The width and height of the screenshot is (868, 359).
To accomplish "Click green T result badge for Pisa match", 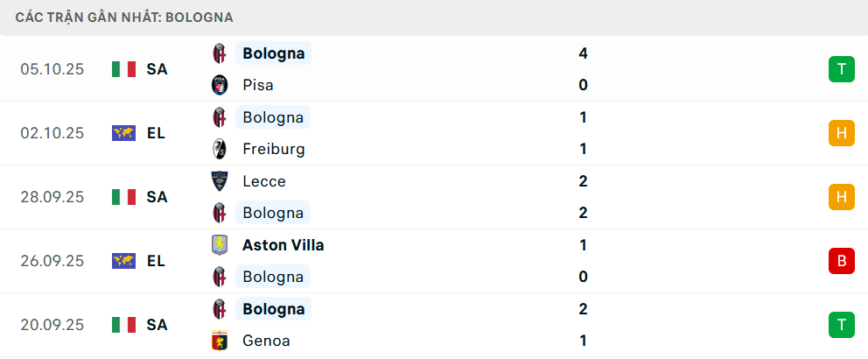I will (841, 69).
